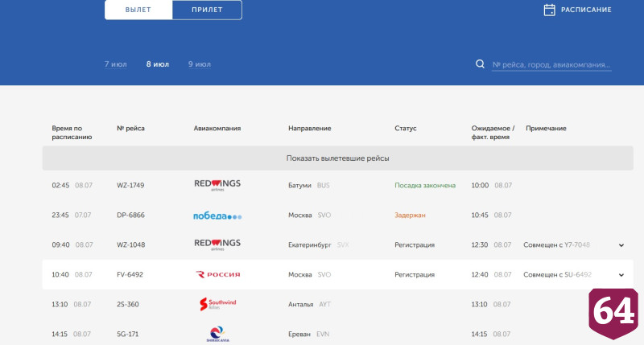Click the search magnifier icon
This screenshot has height=345, width=644.
(480, 64)
